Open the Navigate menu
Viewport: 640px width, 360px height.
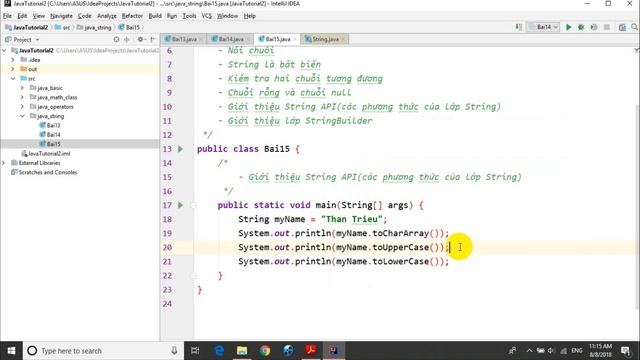[61, 16]
